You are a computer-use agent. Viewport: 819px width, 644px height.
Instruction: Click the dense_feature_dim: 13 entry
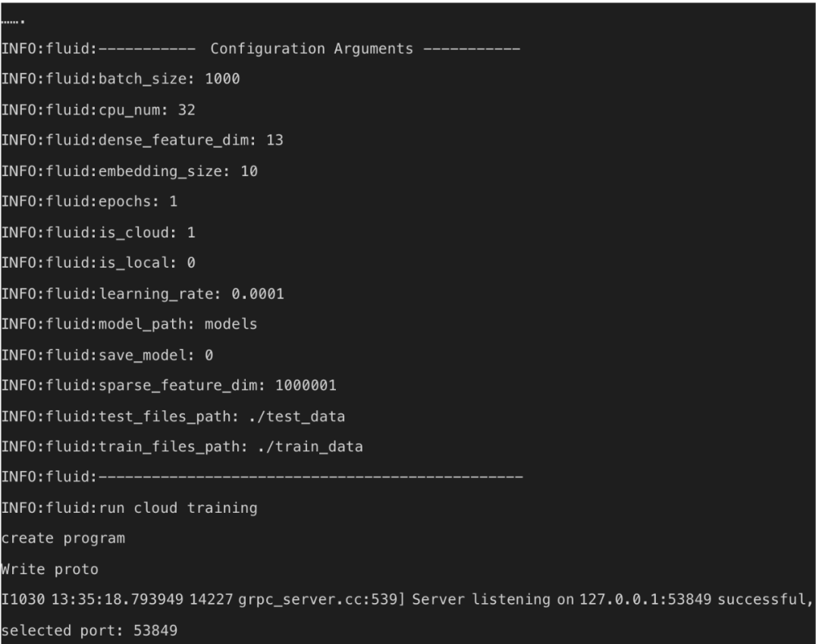[x=143, y=140]
